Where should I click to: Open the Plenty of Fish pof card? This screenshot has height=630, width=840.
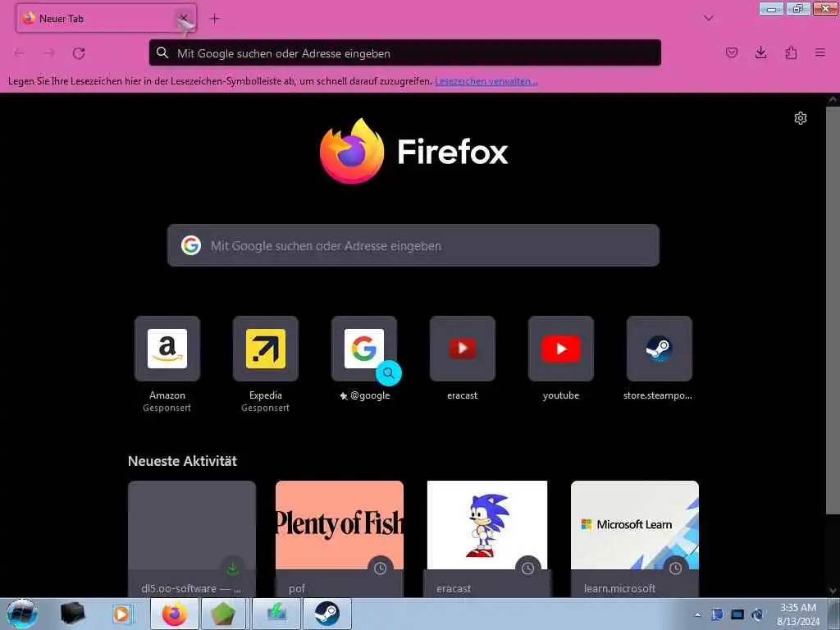[340, 538]
